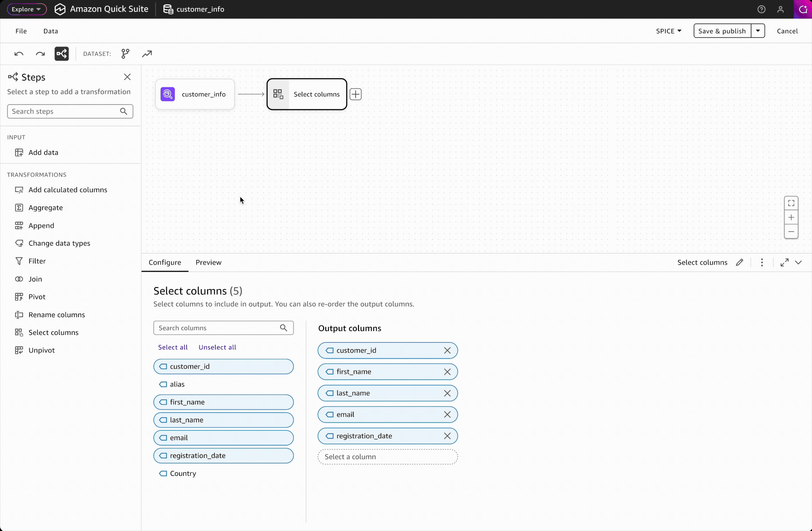812x531 pixels.
Task: Zoom in on the canvas
Action: tap(791, 217)
